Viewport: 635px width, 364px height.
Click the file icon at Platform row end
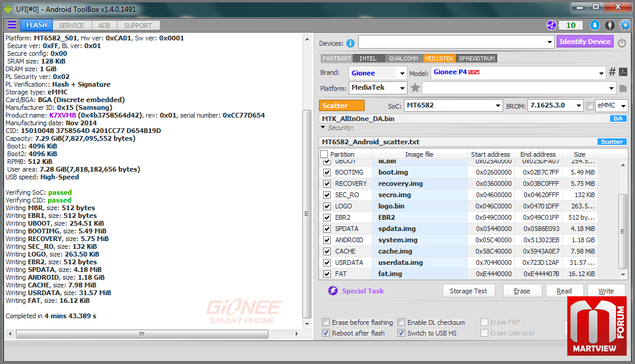[x=623, y=88]
